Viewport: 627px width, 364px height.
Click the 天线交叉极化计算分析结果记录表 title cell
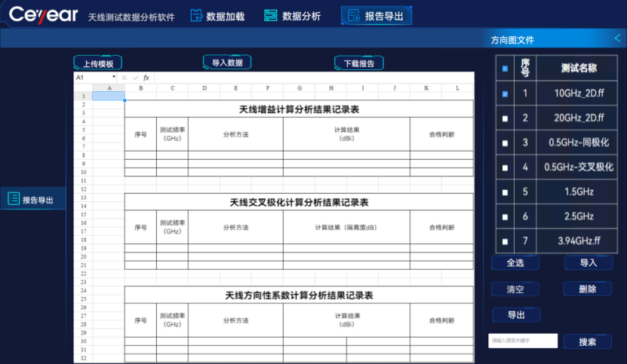(299, 202)
